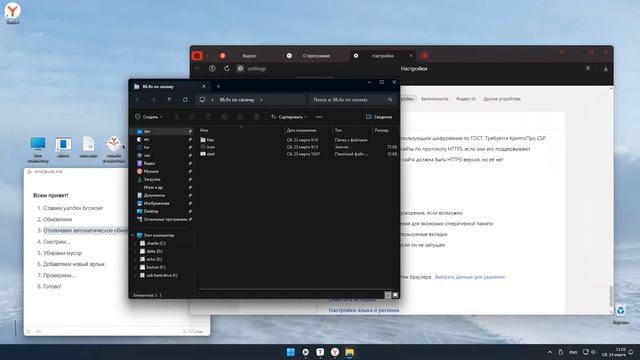Screen dimensions: 640x360
Task: Switch to the Яндекс browser tab
Action: pos(249,56)
